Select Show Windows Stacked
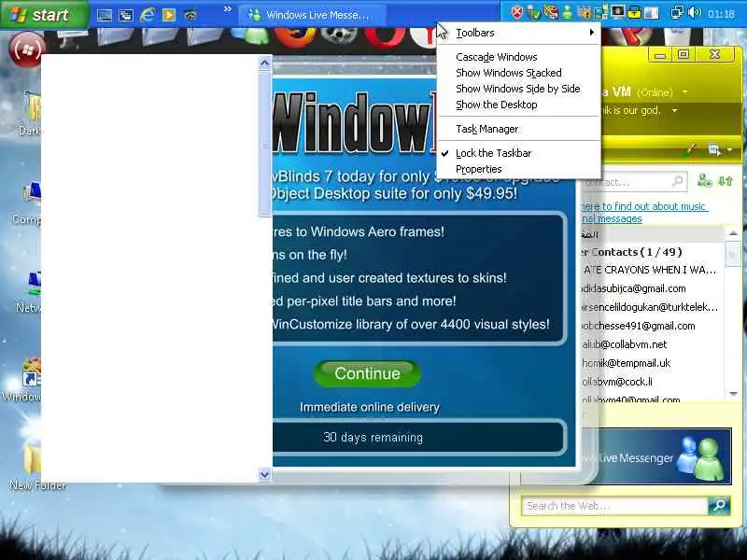The width and height of the screenshot is (747, 560). tap(518, 73)
